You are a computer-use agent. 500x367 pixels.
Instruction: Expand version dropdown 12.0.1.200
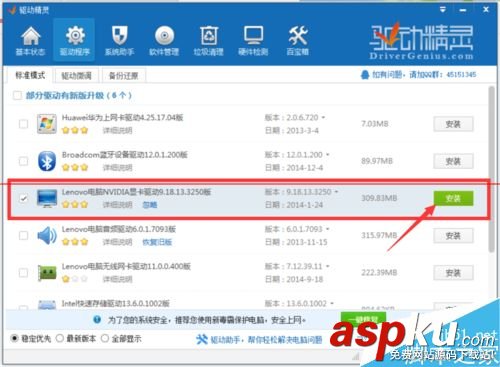(328, 155)
